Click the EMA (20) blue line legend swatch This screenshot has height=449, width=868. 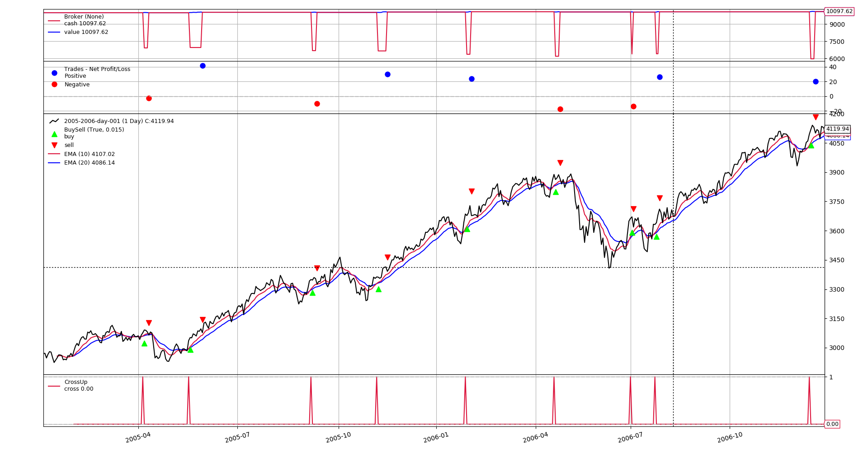[x=54, y=163]
